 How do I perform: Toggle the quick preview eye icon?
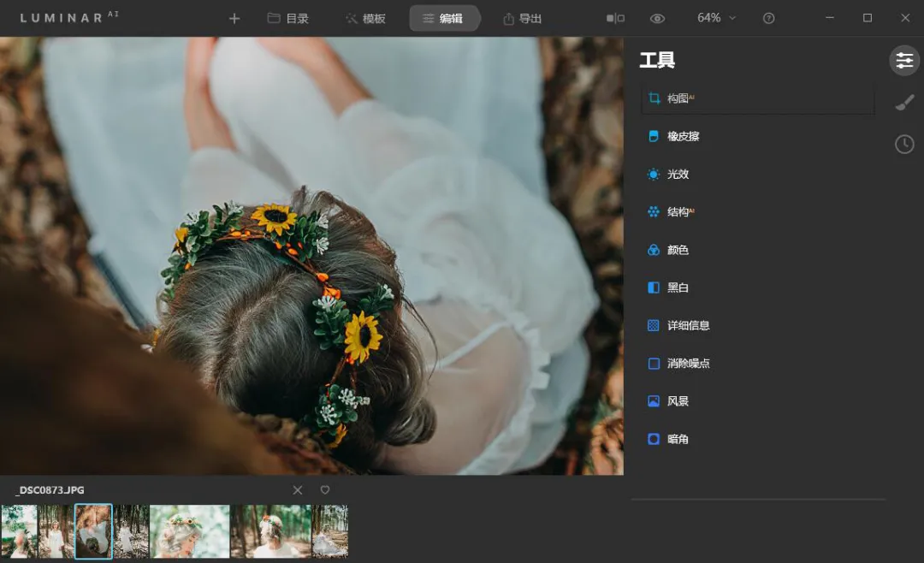point(657,17)
